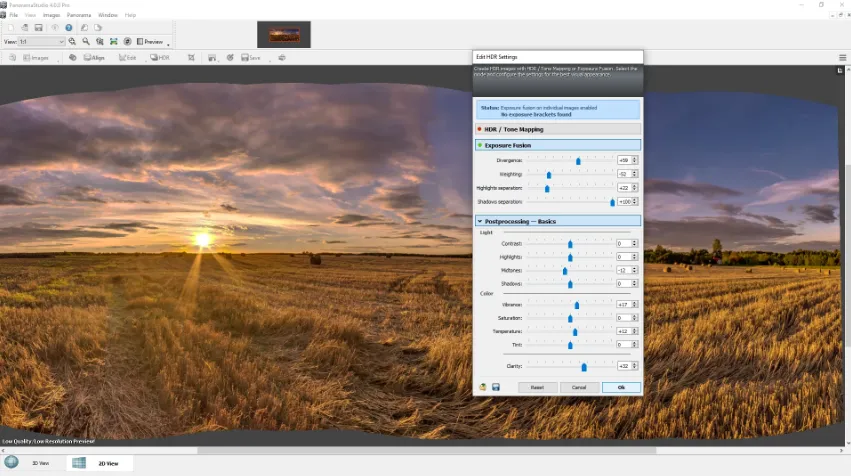The width and height of the screenshot is (851, 476).
Task: Select Exposure Fusion mode
Action: (x=558, y=145)
